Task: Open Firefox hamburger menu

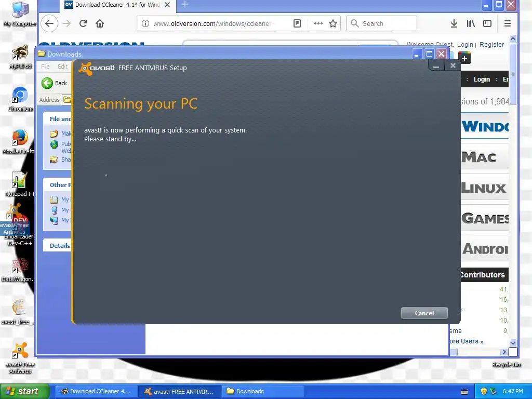Action: (508, 23)
